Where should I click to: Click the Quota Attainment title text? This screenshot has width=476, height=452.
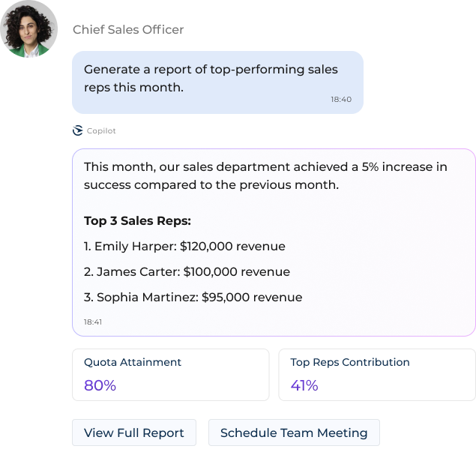point(133,362)
